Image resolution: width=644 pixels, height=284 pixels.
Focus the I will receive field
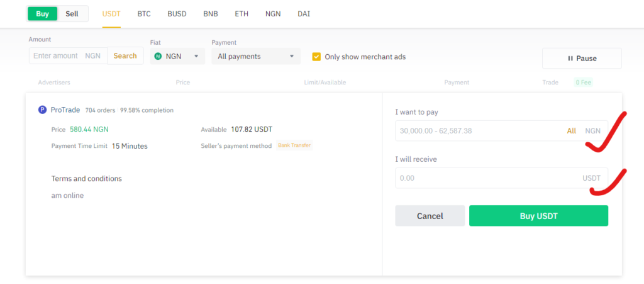(501, 178)
